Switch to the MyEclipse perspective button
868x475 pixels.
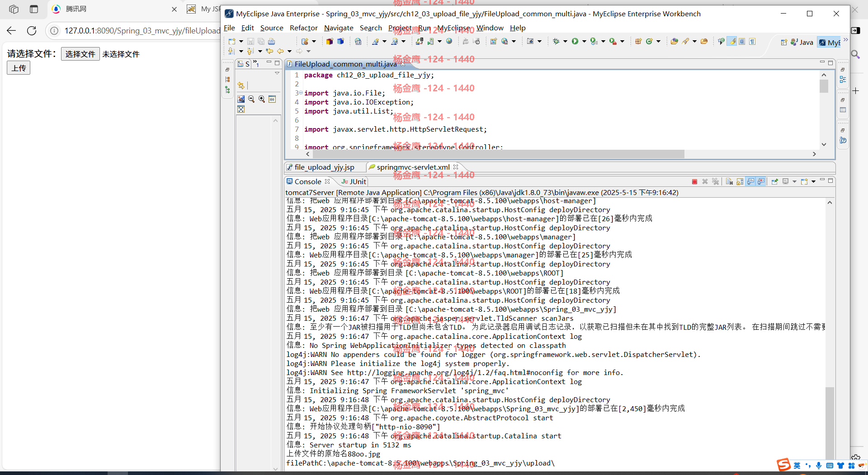tap(829, 42)
